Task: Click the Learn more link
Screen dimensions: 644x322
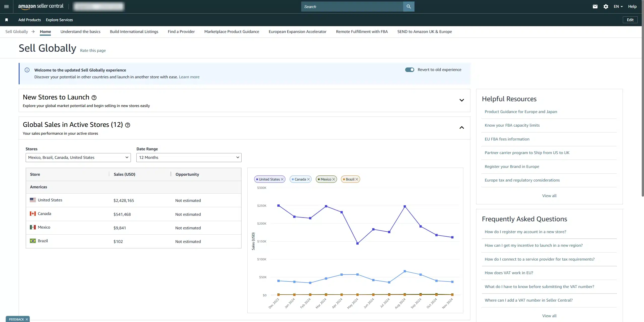Action: click(189, 77)
